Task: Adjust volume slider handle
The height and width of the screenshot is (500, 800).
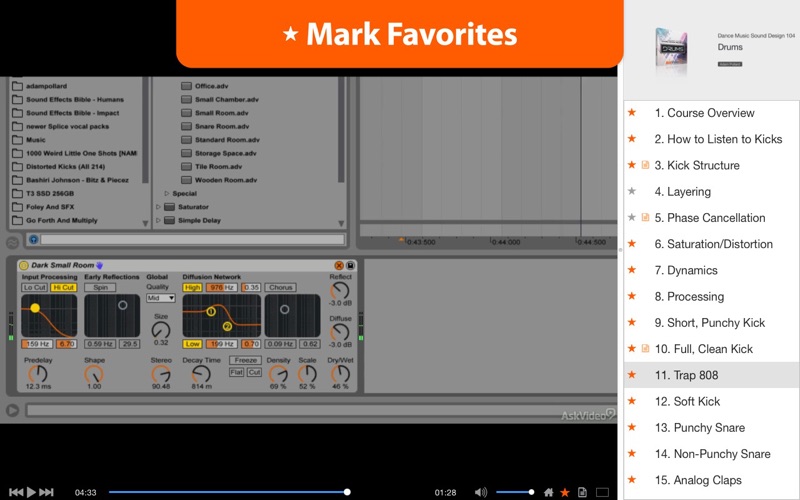Action: click(x=531, y=492)
